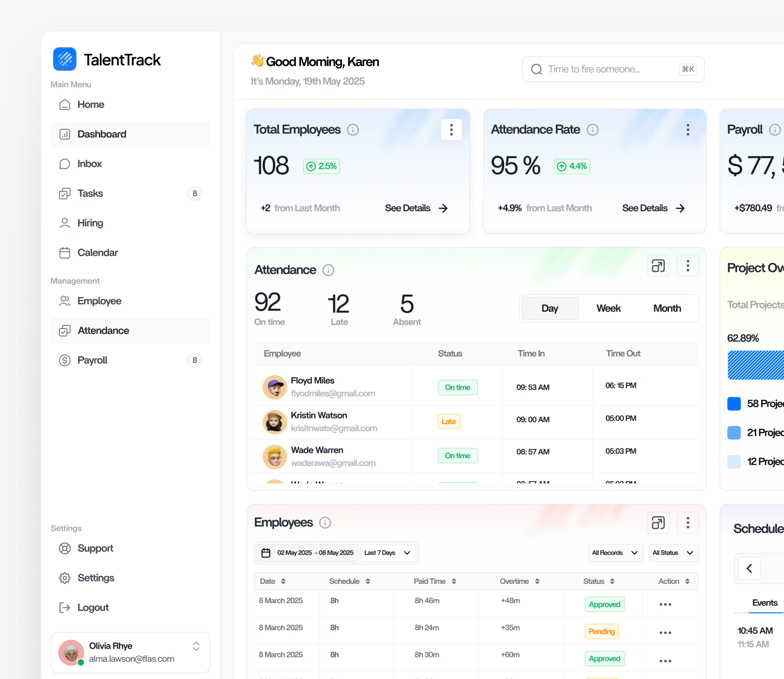This screenshot has height=679, width=784.
Task: Open Home from the sidebar
Action: point(130,104)
